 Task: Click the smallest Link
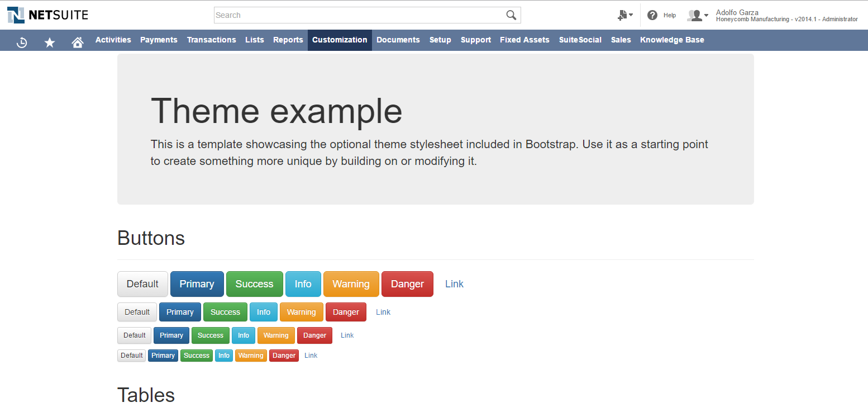click(x=311, y=356)
